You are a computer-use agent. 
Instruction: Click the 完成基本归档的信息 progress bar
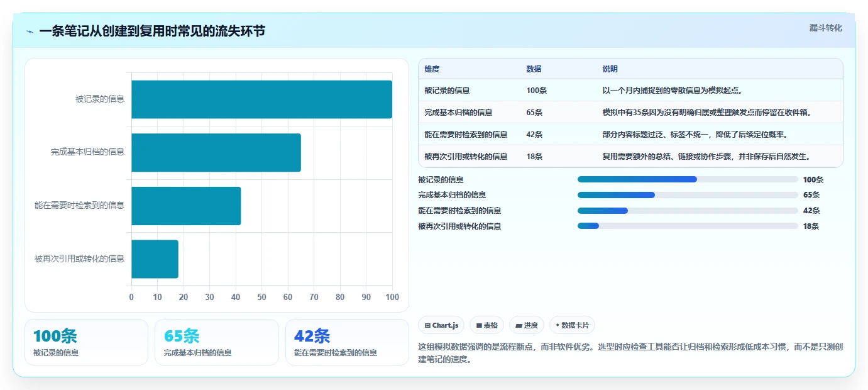pyautogui.click(x=688, y=195)
